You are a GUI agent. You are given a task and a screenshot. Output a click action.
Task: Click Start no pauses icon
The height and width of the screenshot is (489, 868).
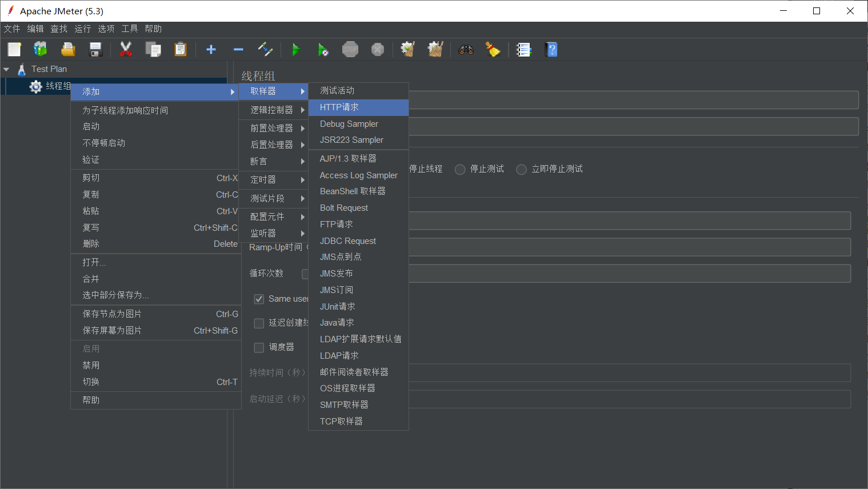tap(323, 50)
